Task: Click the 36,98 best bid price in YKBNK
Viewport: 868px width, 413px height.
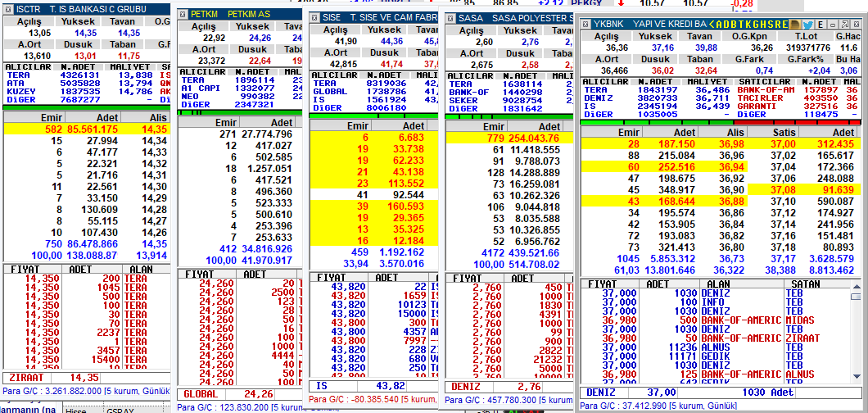Action: click(730, 144)
